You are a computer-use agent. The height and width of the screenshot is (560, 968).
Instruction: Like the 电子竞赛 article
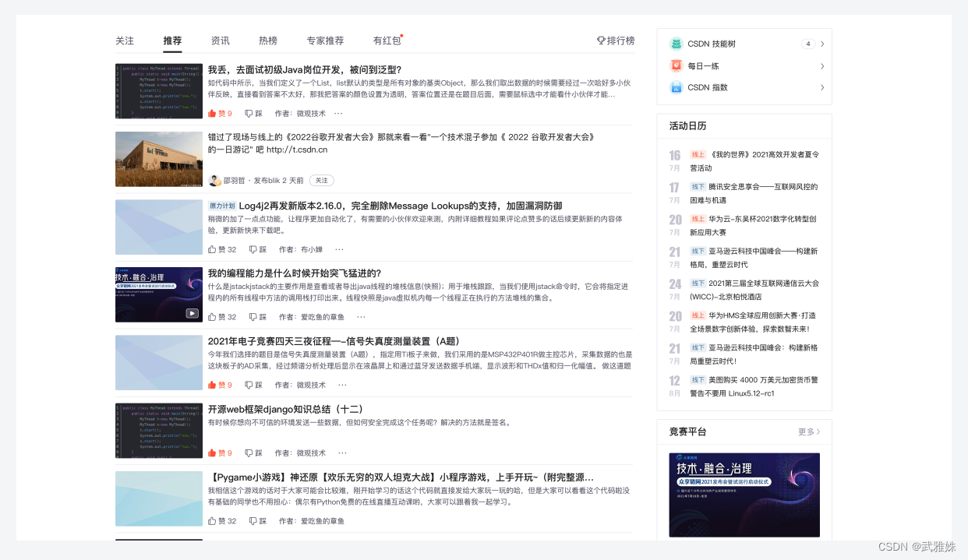pyautogui.click(x=220, y=385)
